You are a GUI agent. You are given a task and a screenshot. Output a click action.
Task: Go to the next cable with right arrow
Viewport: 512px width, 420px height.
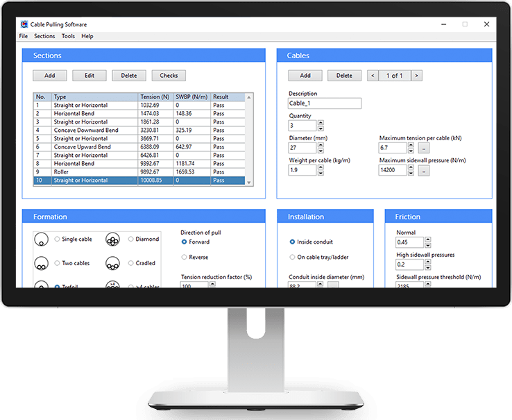[x=416, y=76]
